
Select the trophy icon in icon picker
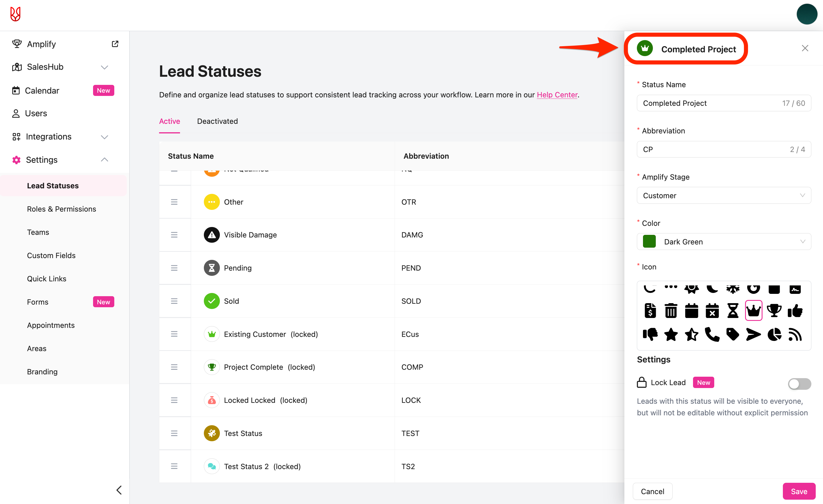774,311
